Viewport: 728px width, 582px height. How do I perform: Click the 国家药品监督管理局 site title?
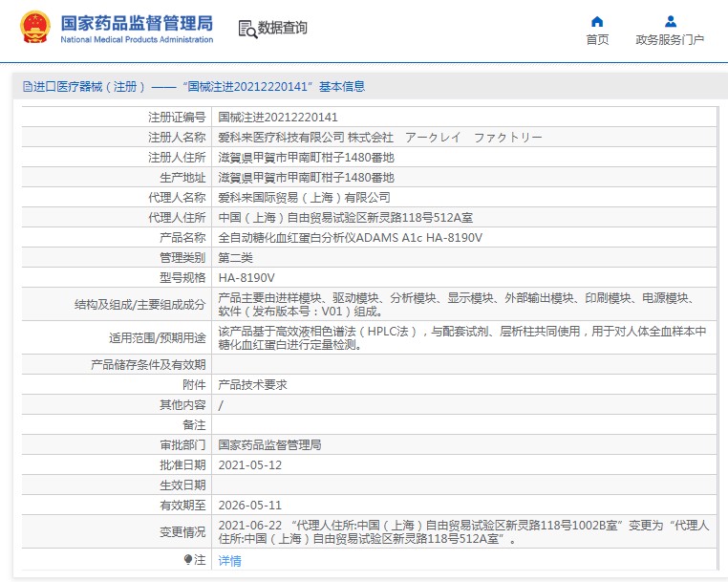137,22
